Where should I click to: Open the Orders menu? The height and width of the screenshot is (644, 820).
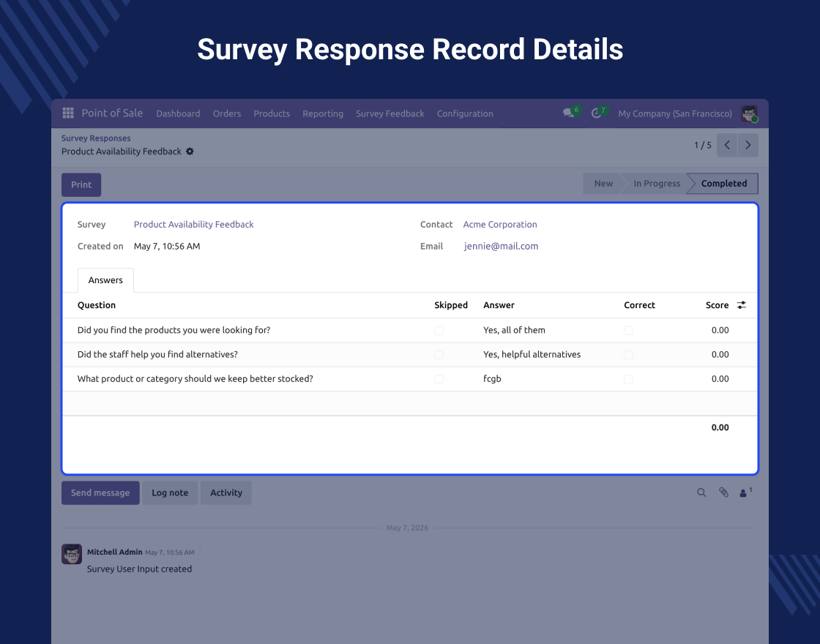[227, 113]
